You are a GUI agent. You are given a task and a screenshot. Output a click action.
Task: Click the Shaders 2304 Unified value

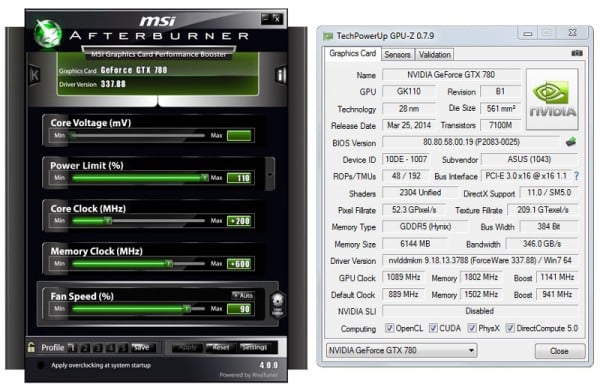pyautogui.click(x=420, y=193)
